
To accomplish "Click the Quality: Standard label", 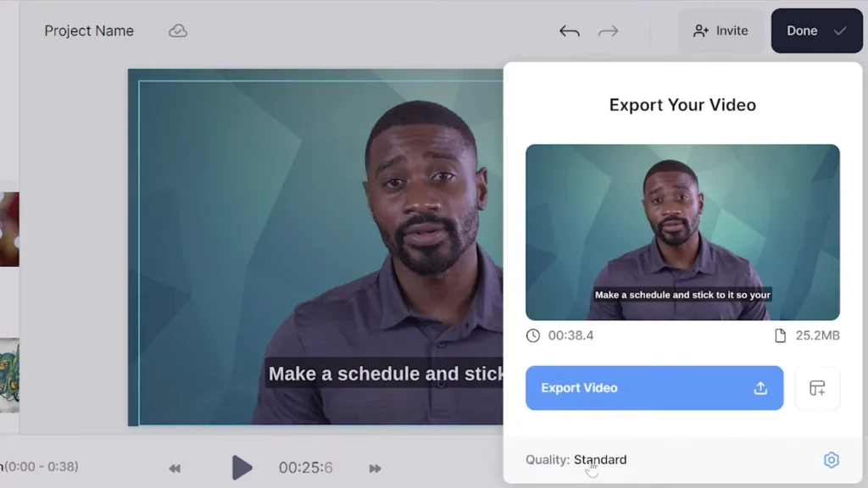I will 576,460.
